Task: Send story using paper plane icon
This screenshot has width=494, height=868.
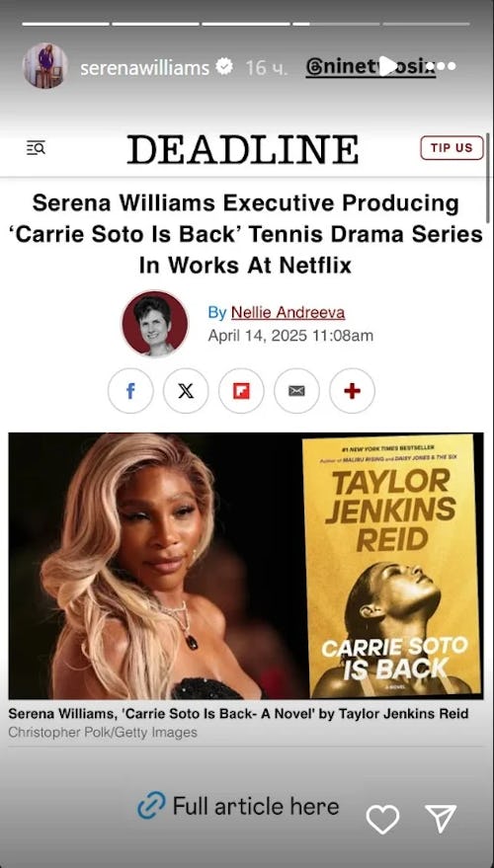Action: (x=441, y=819)
